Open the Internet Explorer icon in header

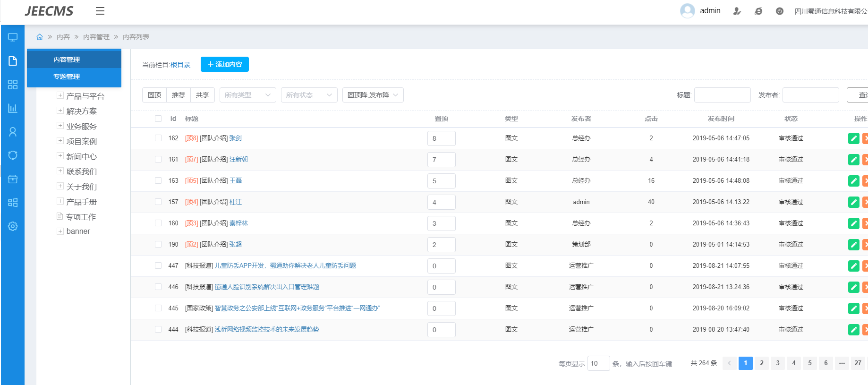pos(758,11)
